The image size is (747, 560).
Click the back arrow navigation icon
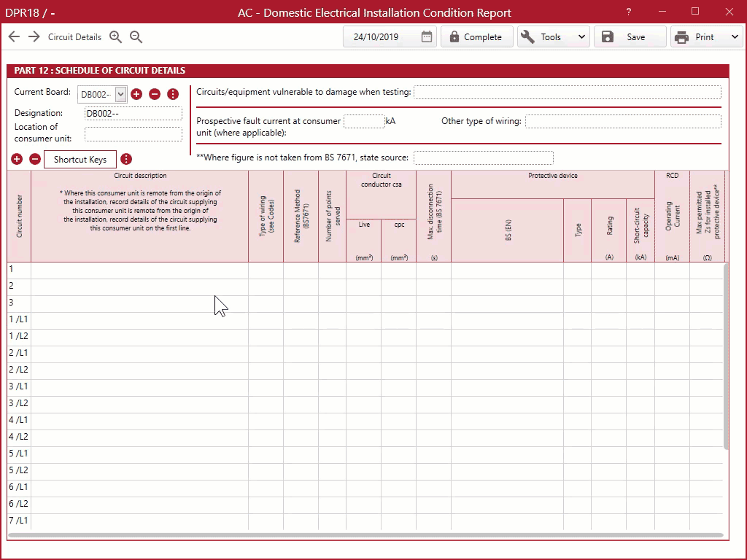coord(14,37)
